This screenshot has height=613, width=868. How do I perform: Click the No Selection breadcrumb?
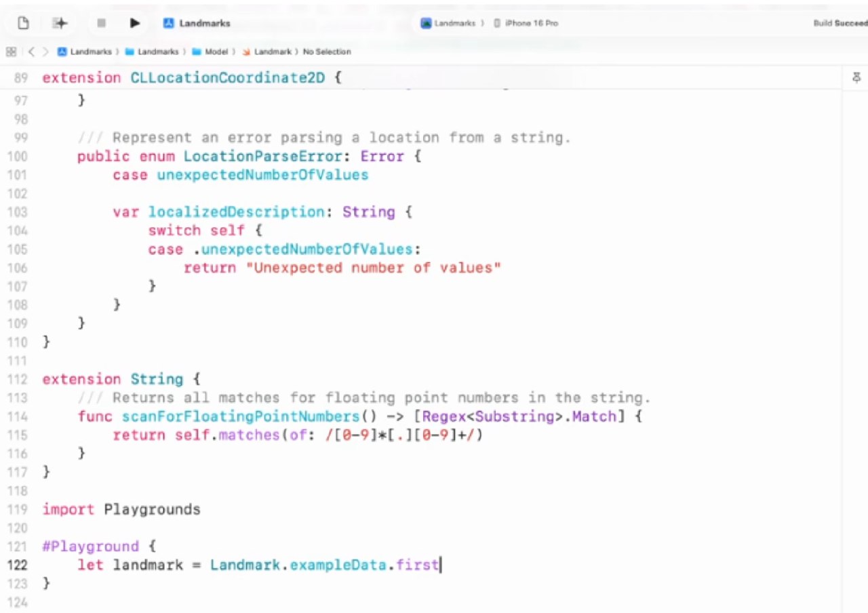[x=327, y=52]
